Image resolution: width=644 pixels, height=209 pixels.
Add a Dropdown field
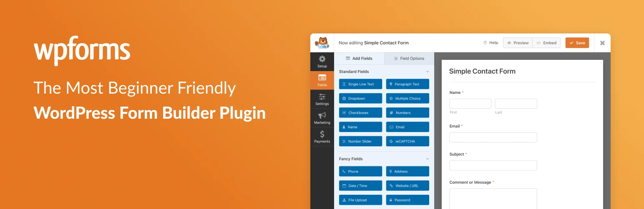pos(360,98)
